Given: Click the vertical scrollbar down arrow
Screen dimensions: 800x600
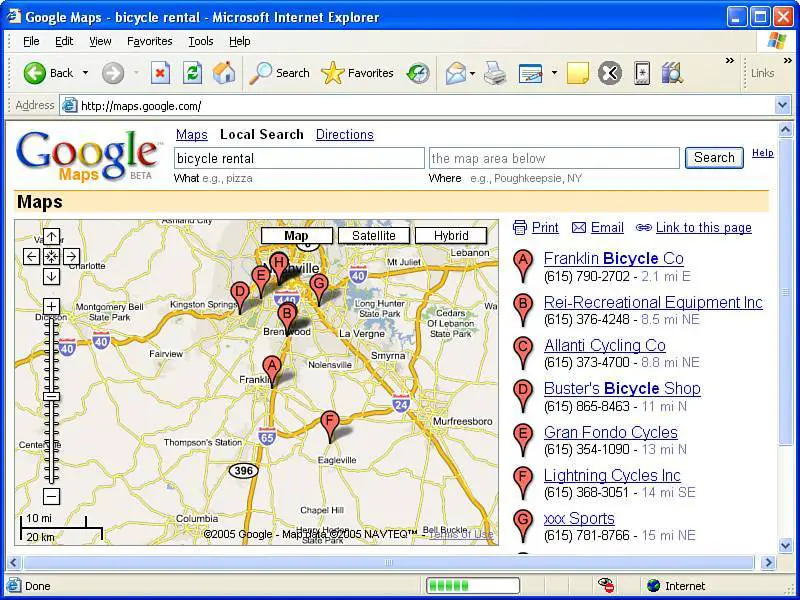Looking at the screenshot, I should coord(786,546).
